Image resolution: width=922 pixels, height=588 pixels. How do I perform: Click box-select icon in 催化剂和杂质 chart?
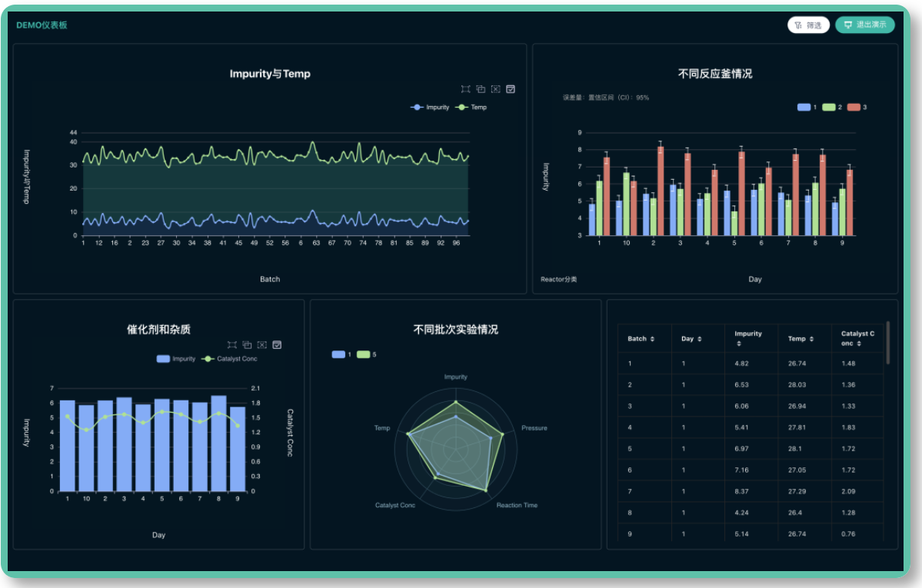tap(232, 345)
